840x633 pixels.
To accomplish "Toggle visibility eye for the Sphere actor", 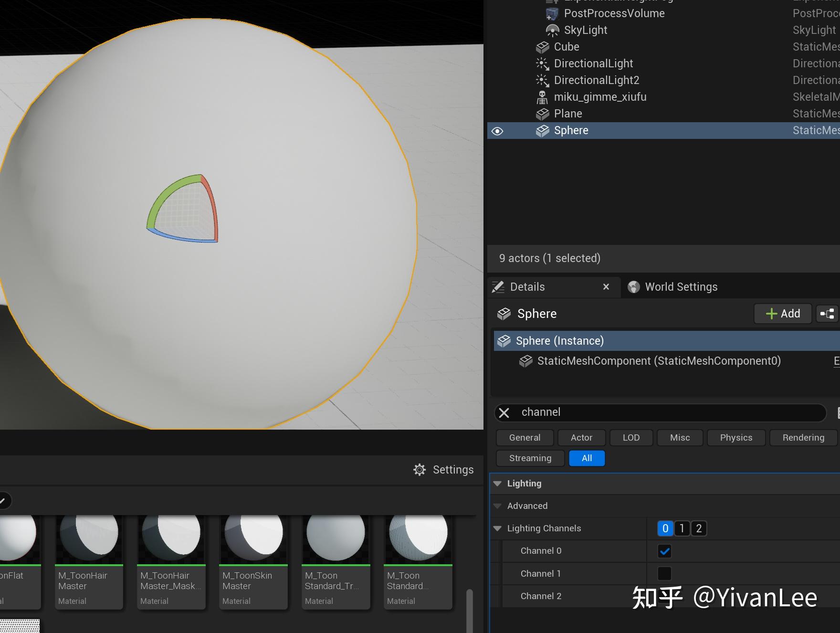I will 497,131.
